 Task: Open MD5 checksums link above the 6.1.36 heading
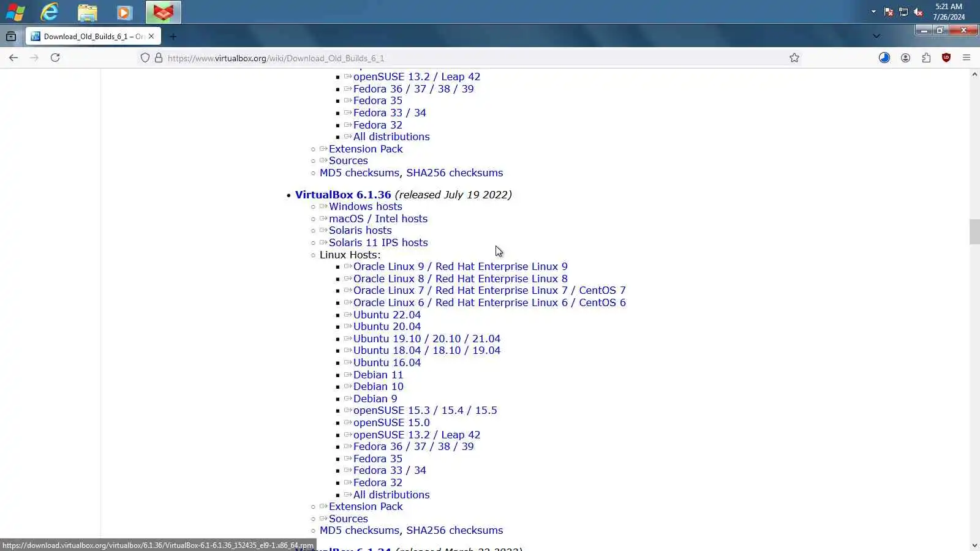[360, 173]
